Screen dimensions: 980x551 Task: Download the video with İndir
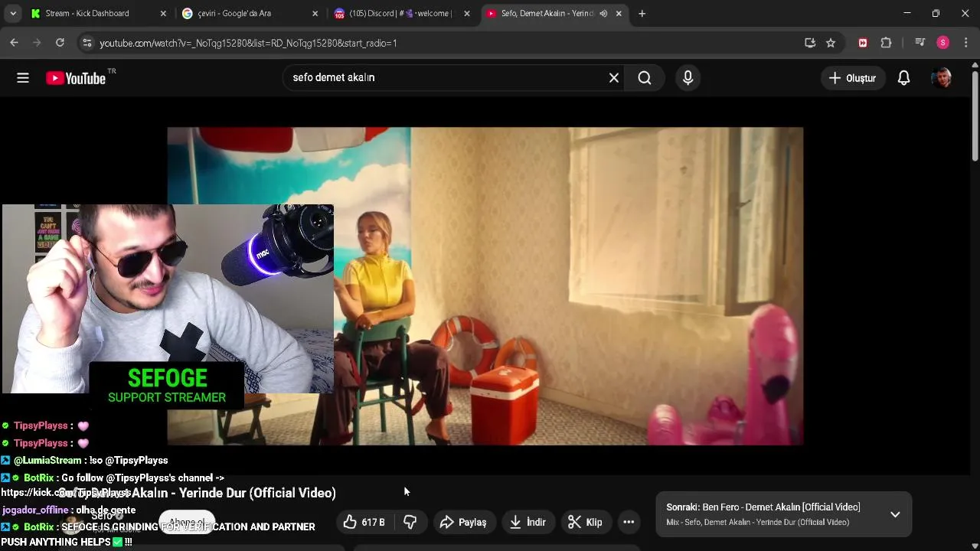point(528,522)
